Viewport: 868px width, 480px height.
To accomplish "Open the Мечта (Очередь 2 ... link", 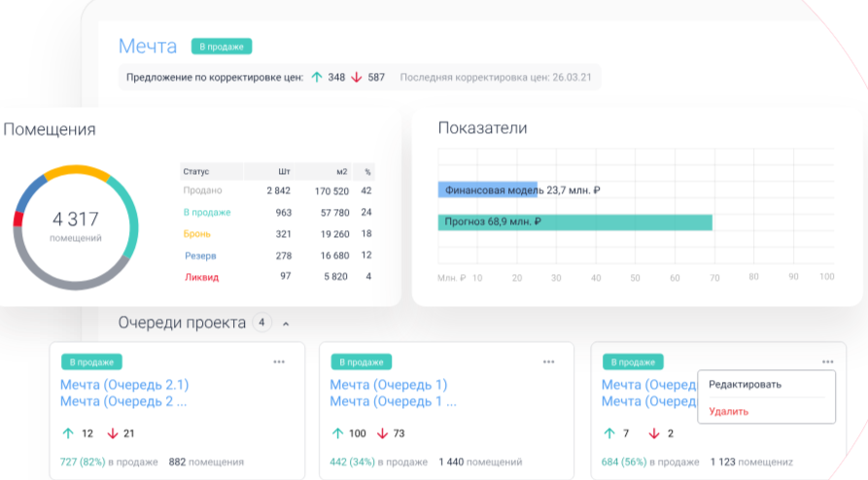I will [x=123, y=401].
